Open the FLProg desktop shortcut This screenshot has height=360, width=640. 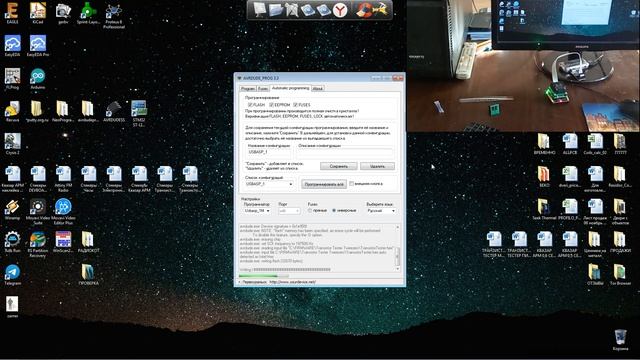click(x=13, y=78)
